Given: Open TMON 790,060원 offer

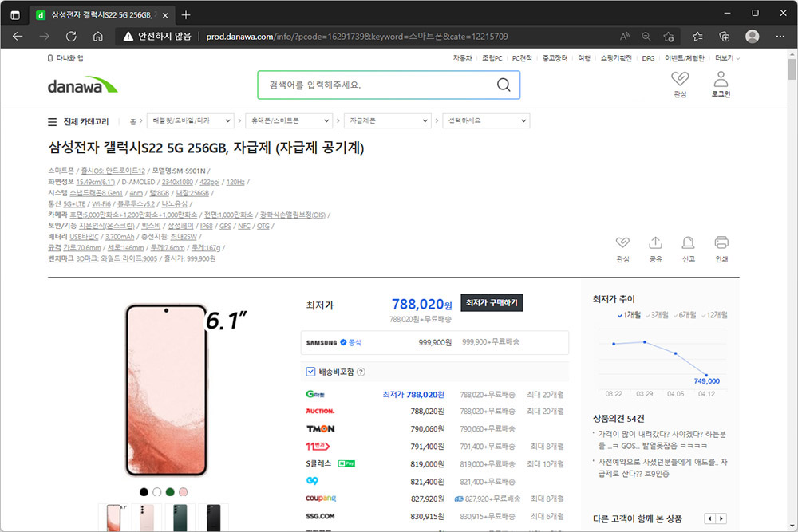Looking at the screenshot, I should click(x=435, y=429).
